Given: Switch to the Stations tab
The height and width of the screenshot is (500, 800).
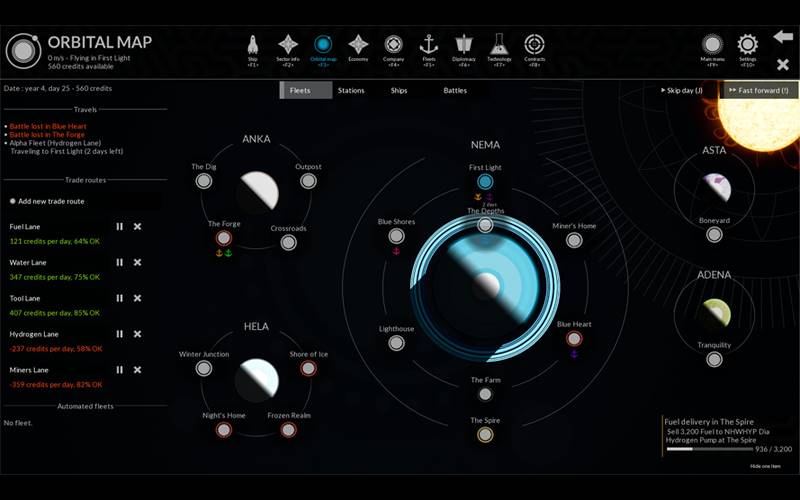Looking at the screenshot, I should pos(351,91).
